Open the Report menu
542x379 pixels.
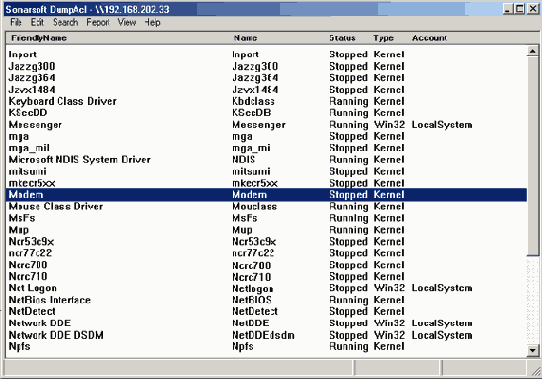tap(98, 22)
